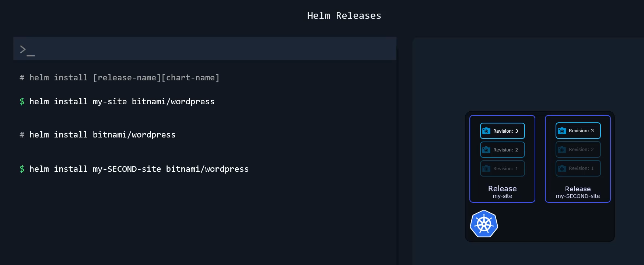
Task: Select Revision: 1 label under my-site release
Action: tap(505, 168)
